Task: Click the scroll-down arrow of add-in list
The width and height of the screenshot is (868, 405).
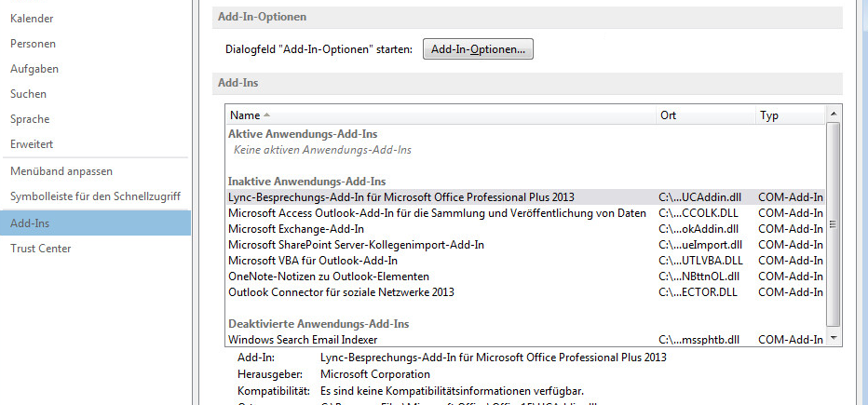Action: coord(834,337)
